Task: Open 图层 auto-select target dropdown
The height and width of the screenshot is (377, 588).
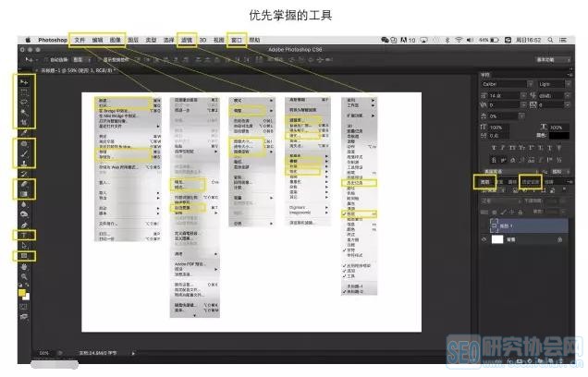Action: [81, 59]
